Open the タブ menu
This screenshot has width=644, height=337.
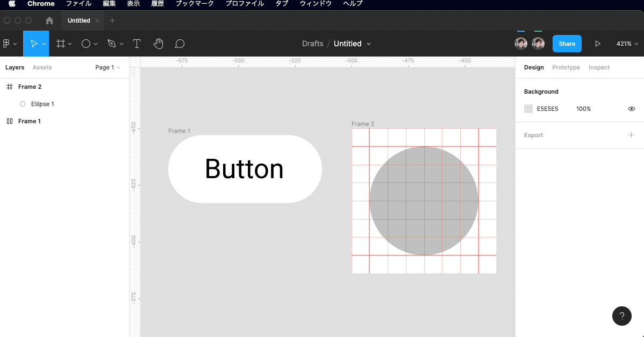pos(282,4)
